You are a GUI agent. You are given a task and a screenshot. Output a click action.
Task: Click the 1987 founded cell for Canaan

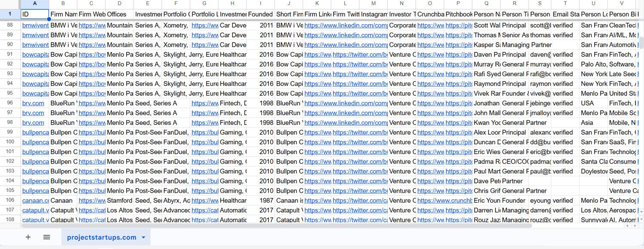(261, 200)
